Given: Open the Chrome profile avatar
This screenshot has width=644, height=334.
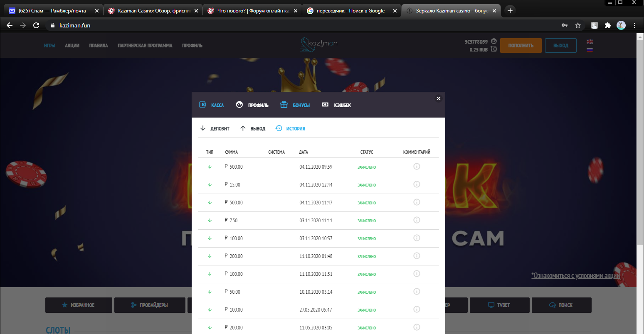Looking at the screenshot, I should click(x=621, y=25).
